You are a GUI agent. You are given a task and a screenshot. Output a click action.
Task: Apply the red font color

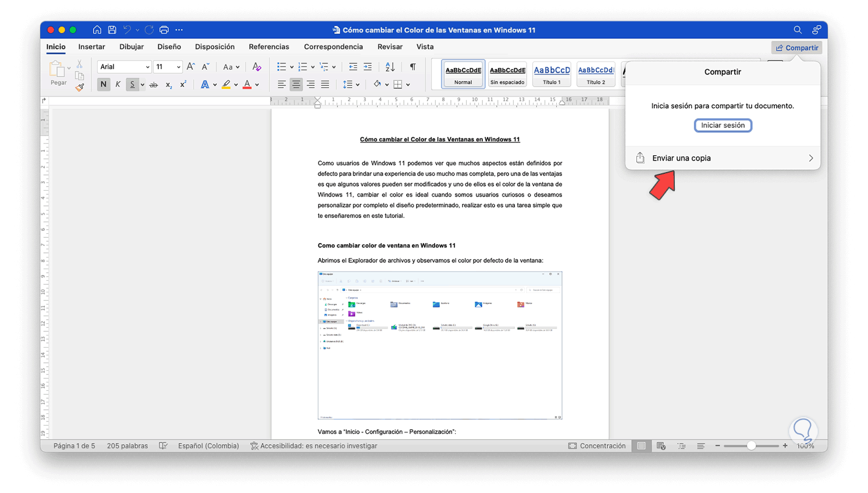coord(247,85)
